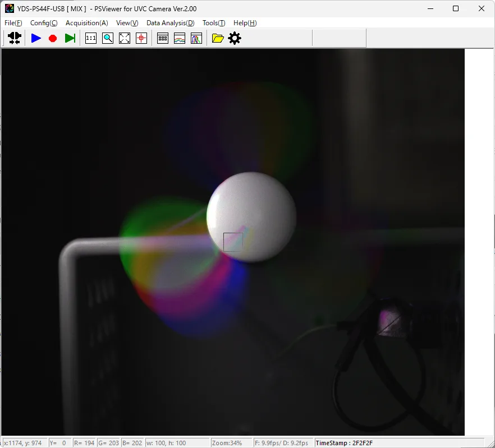Set view to 1:1 actual size
495x448 pixels.
91,38
